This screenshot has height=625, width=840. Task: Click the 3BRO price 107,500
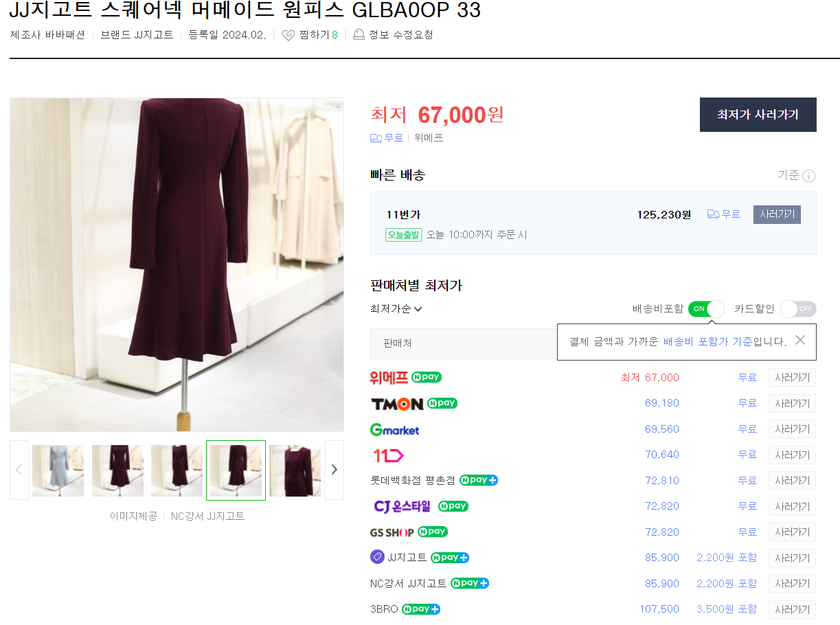[659, 609]
